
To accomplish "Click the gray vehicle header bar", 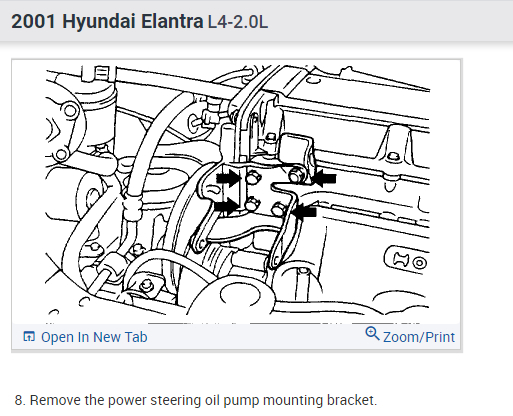I will click(x=256, y=21).
